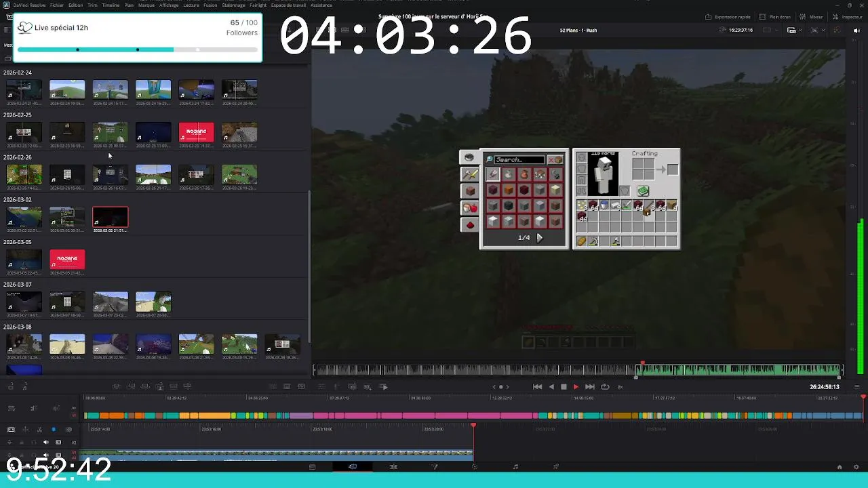Open the Édition menu
868x488 pixels.
[x=75, y=5]
